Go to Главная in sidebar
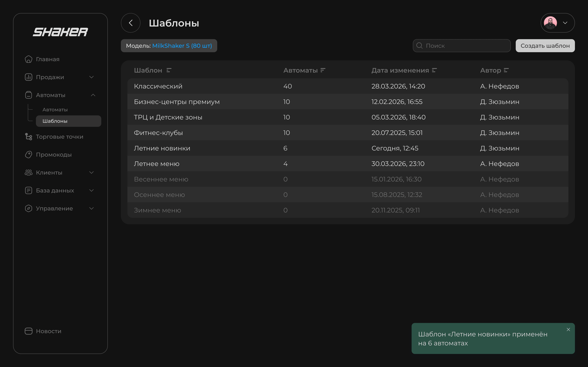 point(48,59)
